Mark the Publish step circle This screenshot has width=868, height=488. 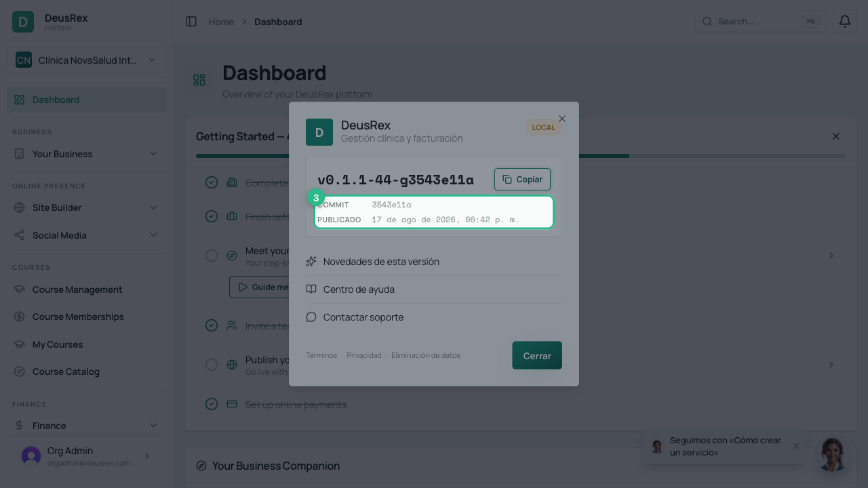click(x=212, y=365)
